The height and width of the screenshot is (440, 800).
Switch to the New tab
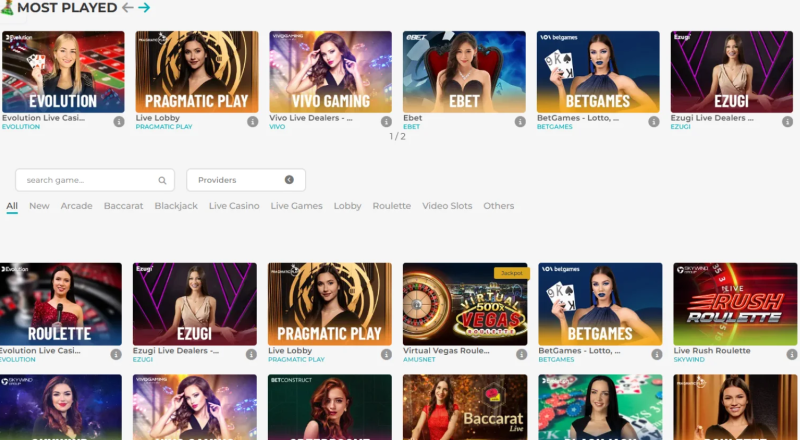(x=39, y=206)
